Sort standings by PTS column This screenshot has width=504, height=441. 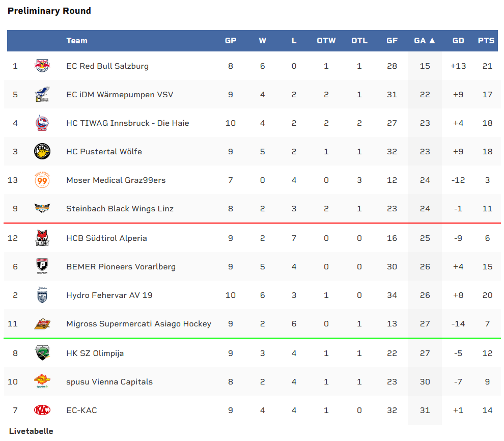(486, 41)
